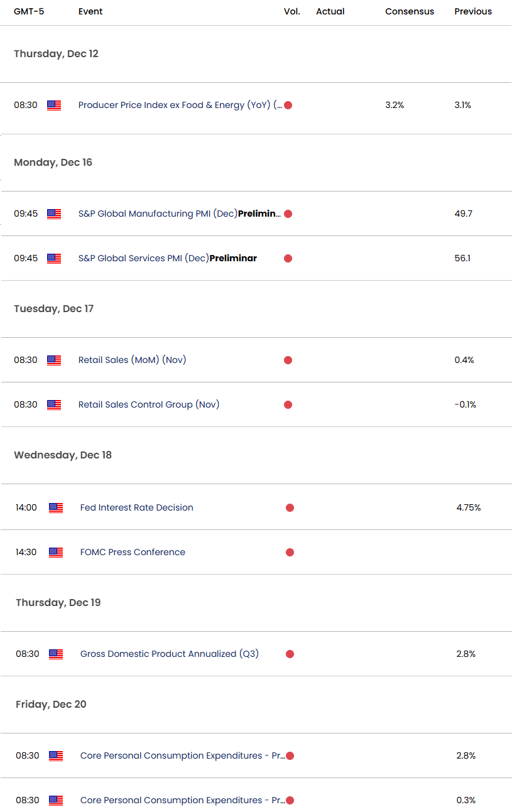Viewport: 512px width, 812px height.
Task: Click the red dot for S&P Global Services PMI
Action: (288, 258)
